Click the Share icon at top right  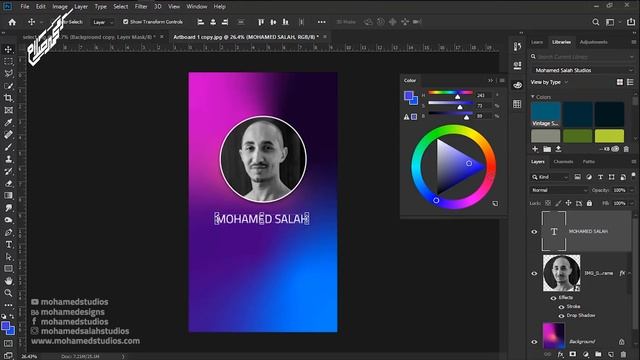coord(631,22)
